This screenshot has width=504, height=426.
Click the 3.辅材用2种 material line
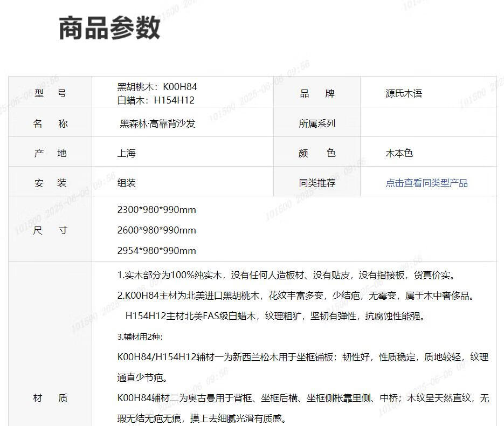pyautogui.click(x=140, y=336)
